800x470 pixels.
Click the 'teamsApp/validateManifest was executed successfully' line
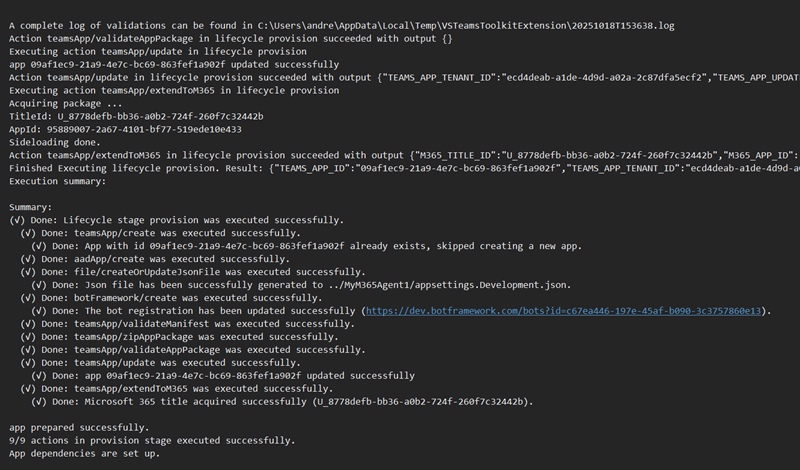pyautogui.click(x=185, y=324)
